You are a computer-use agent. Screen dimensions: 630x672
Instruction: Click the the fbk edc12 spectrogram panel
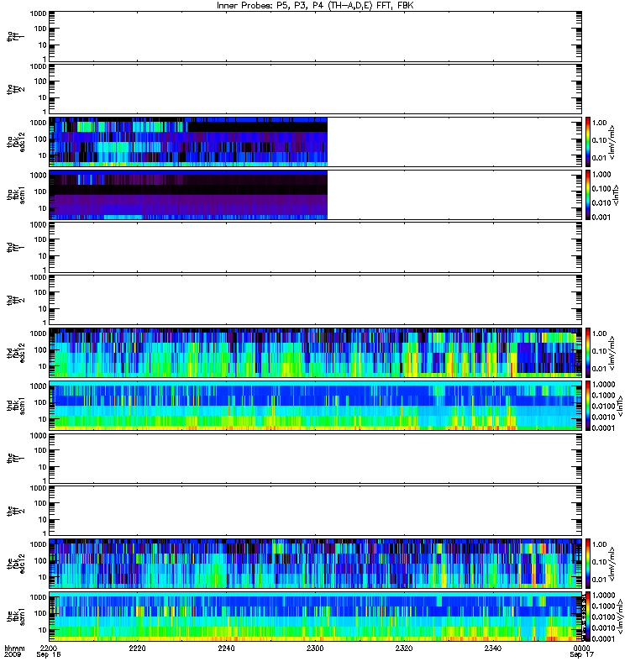click(316, 564)
